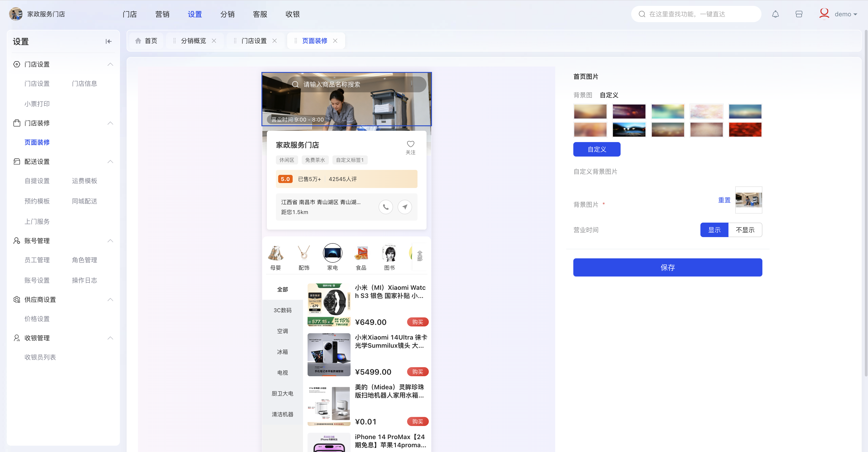Viewport: 868px width, 452px height.
Task: Click the 重置 link
Action: 724,200
